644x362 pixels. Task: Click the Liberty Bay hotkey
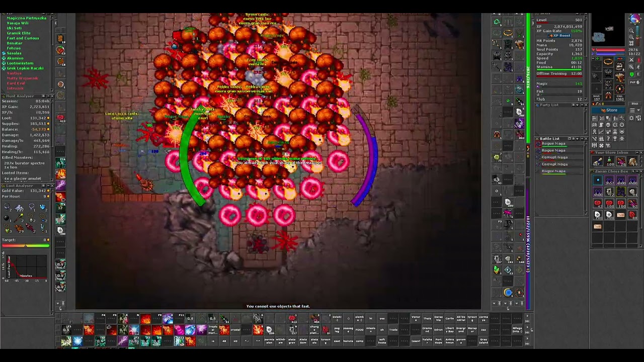(450, 330)
